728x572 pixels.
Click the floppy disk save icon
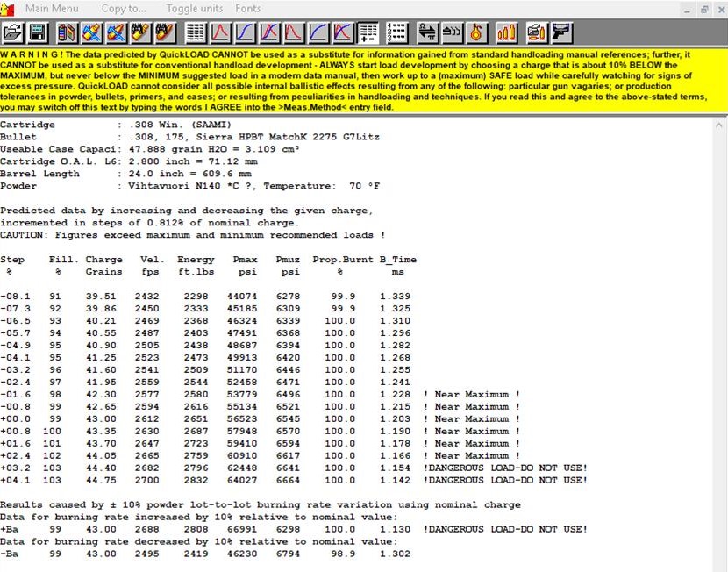click(x=38, y=33)
